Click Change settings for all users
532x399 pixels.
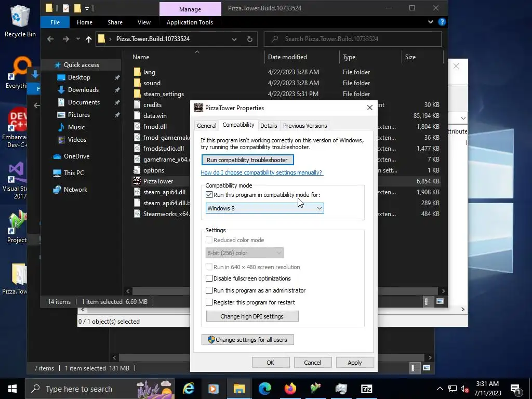(x=248, y=340)
